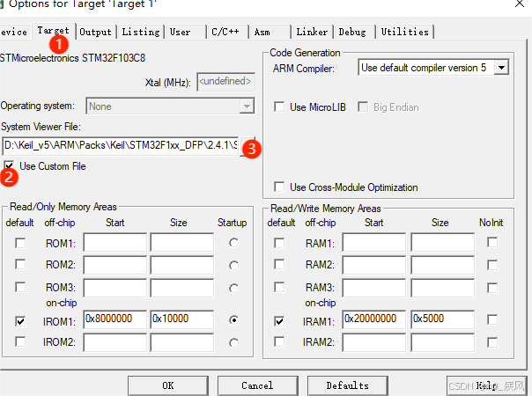This screenshot has height=396, width=532.
Task: Select the IROM1 Startup radio button
Action: pos(233,319)
